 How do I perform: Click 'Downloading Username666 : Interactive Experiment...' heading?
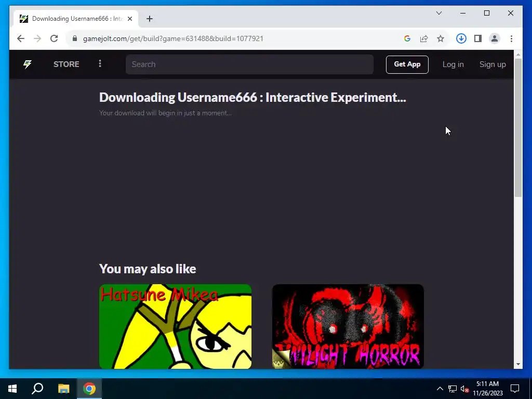(252, 97)
